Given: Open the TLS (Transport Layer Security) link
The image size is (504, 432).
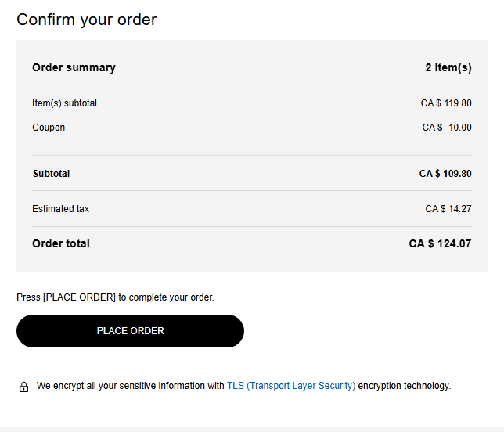Looking at the screenshot, I should click(x=290, y=386).
